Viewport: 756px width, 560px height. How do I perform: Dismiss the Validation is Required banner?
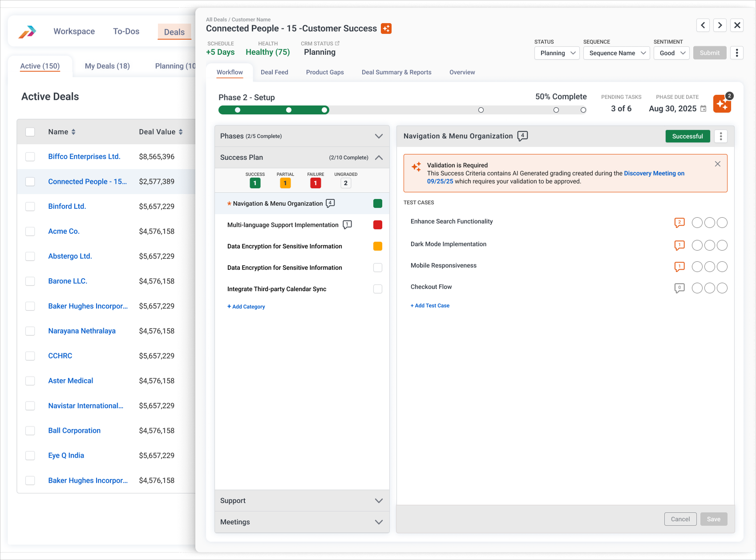point(717,164)
